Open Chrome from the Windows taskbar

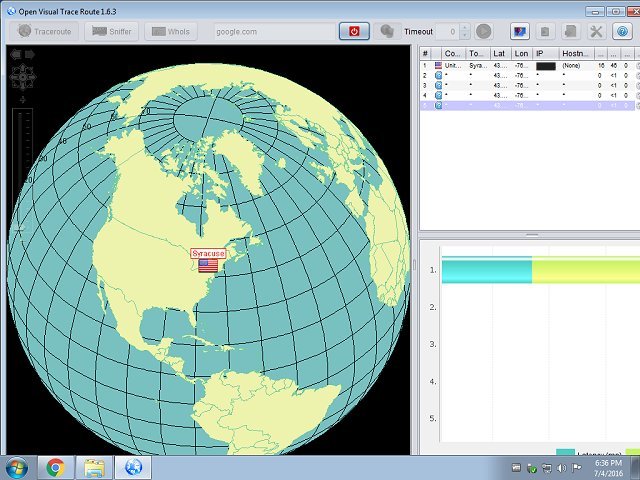click(55, 466)
